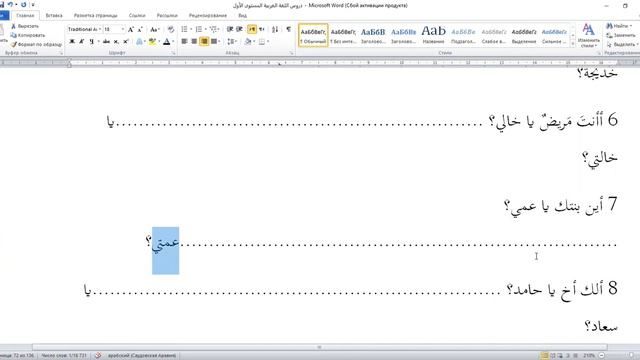Open the Вид ribbon tab
640x360 pixels.
point(242,16)
